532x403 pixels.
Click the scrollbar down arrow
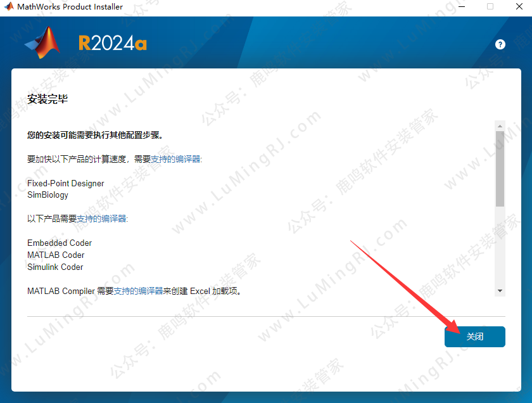[x=500, y=290]
